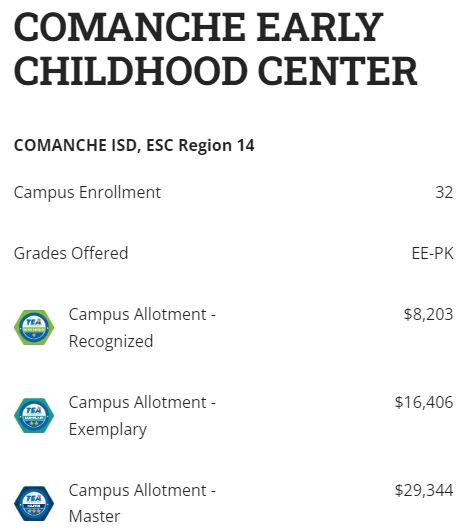
Task: Select the $16,406 allotment amount
Action: 424,402
